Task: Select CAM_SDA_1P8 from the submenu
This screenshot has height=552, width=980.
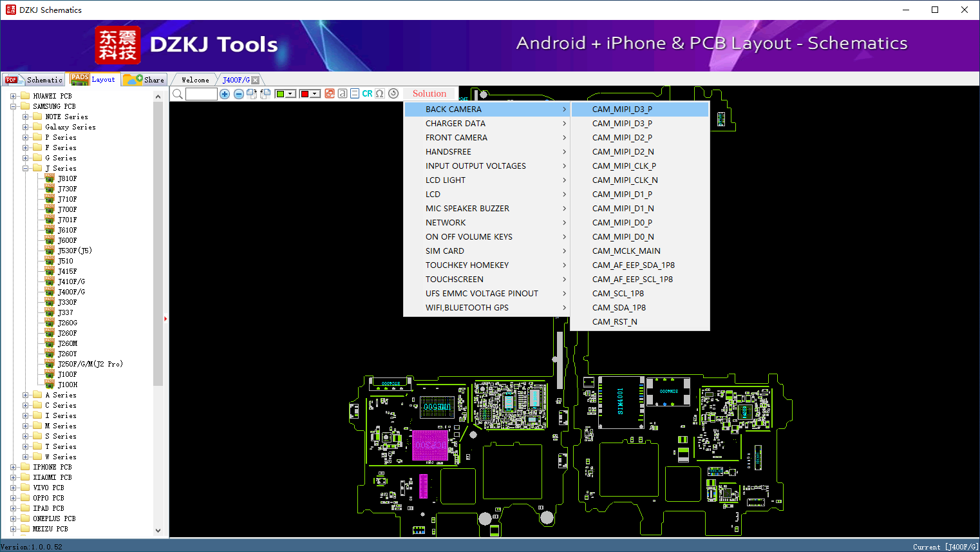Action: pyautogui.click(x=640, y=308)
